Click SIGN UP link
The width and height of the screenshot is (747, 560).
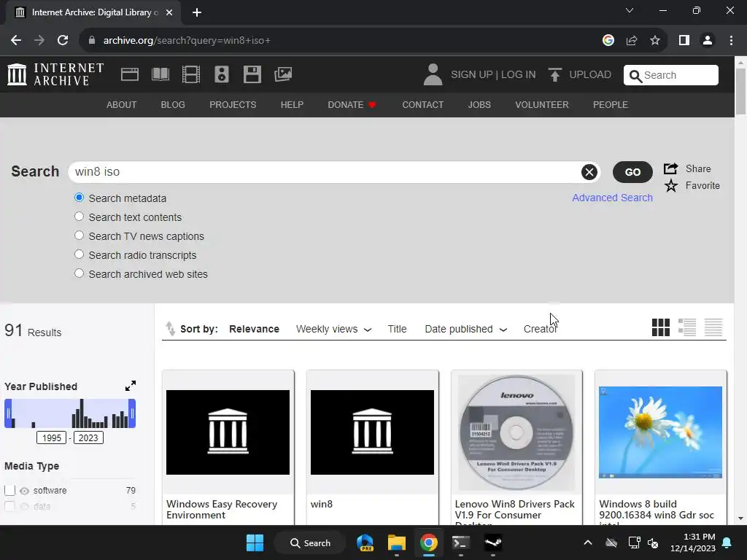pos(472,75)
